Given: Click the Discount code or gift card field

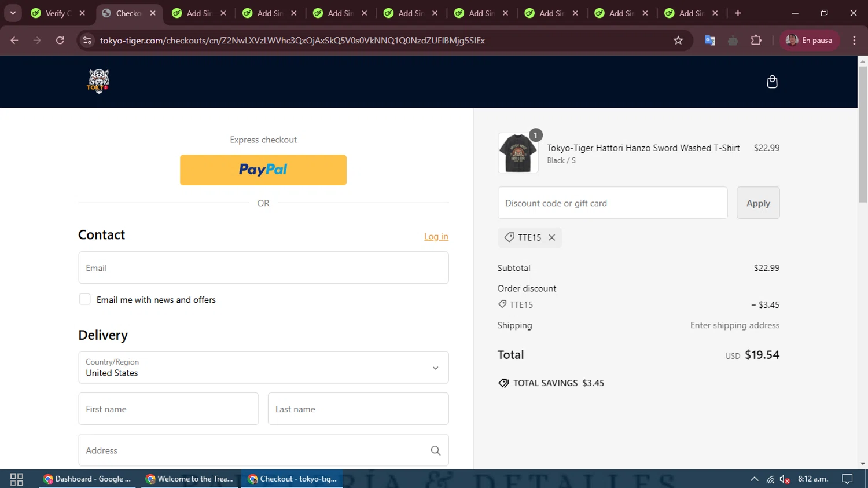Looking at the screenshot, I should click(x=612, y=203).
